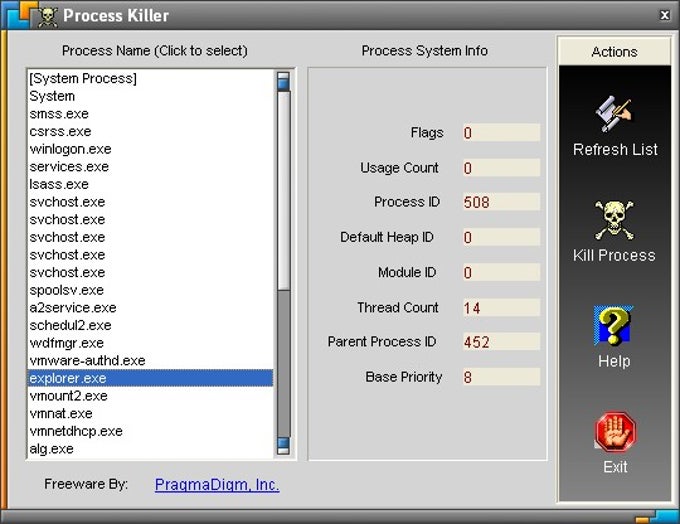680x524 pixels.
Task: Click the Kill Process text label
Action: click(614, 255)
